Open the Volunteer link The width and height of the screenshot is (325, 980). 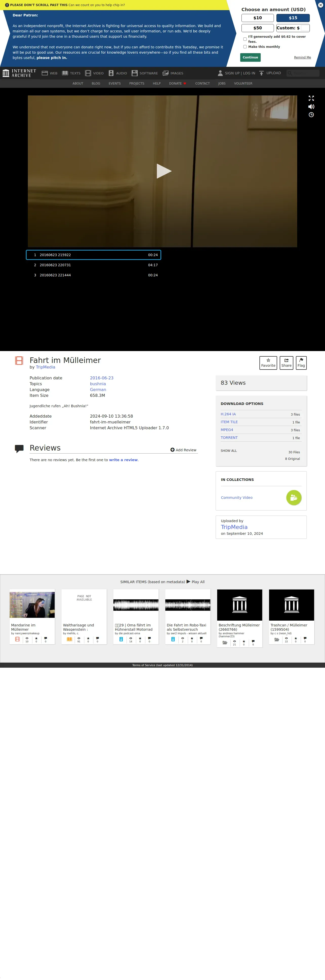point(243,84)
